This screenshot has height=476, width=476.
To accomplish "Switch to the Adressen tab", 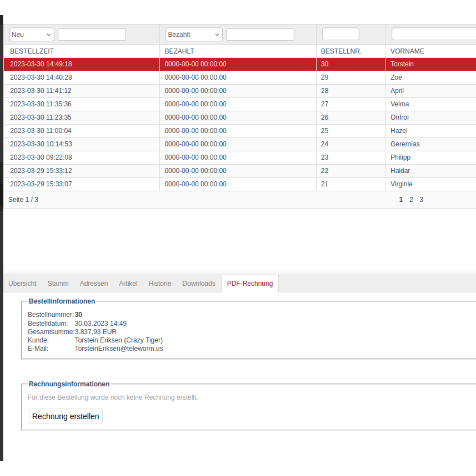I will [x=94, y=283].
